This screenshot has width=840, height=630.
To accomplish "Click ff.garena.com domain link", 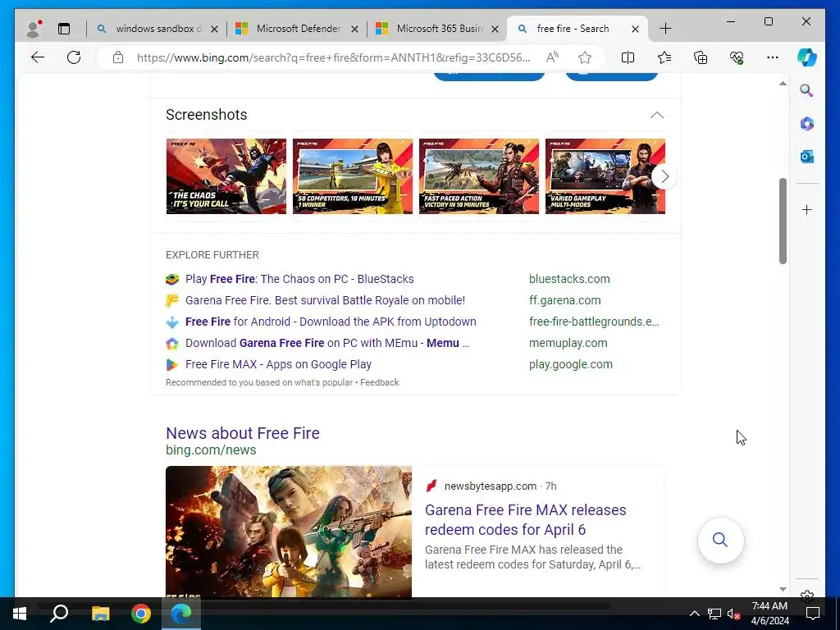I will pyautogui.click(x=564, y=300).
